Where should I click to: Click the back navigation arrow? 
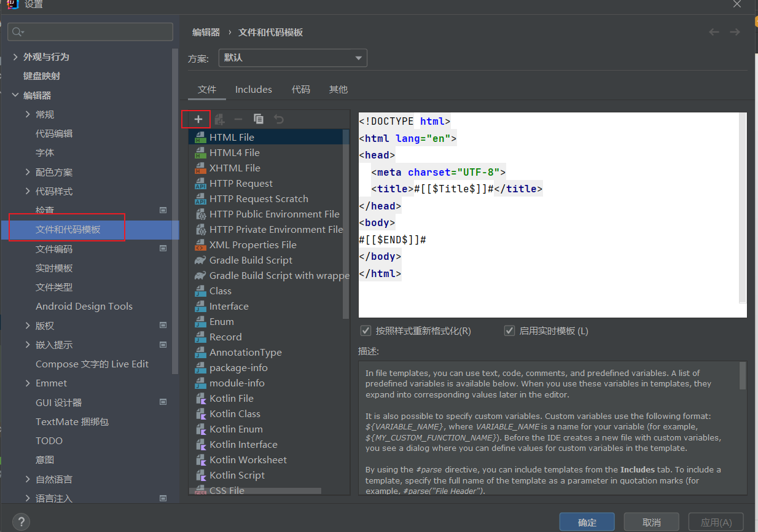pyautogui.click(x=714, y=32)
